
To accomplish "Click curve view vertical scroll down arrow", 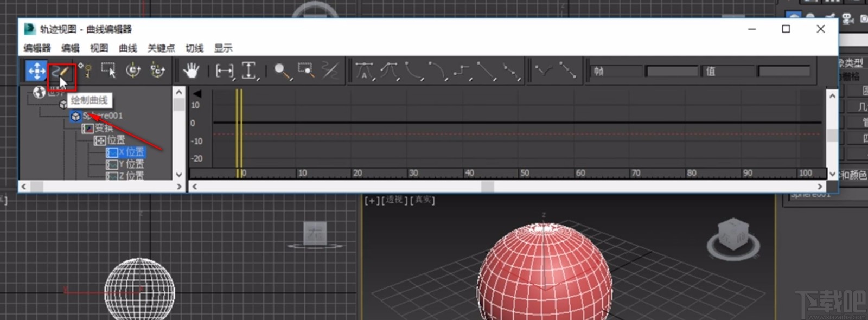I will pos(832,174).
